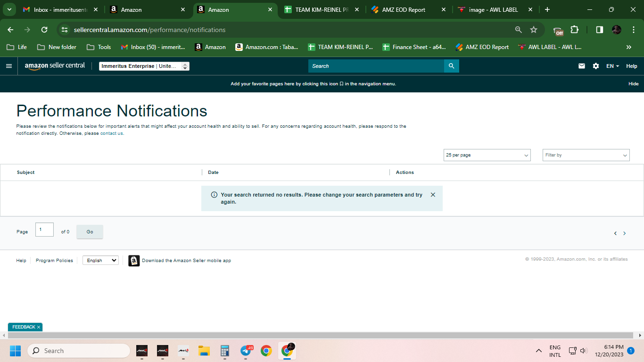The height and width of the screenshot is (362, 644).
Task: Focus the Seller Central search field
Action: tap(376, 66)
